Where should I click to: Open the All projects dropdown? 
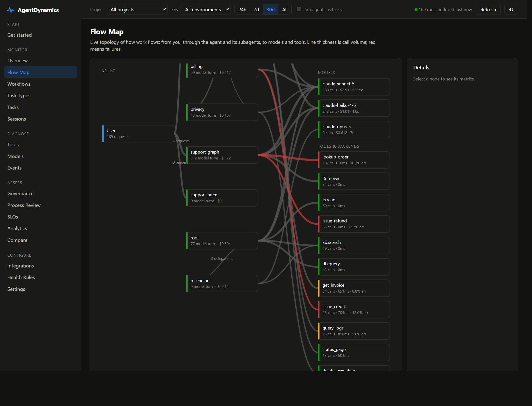pyautogui.click(x=137, y=9)
